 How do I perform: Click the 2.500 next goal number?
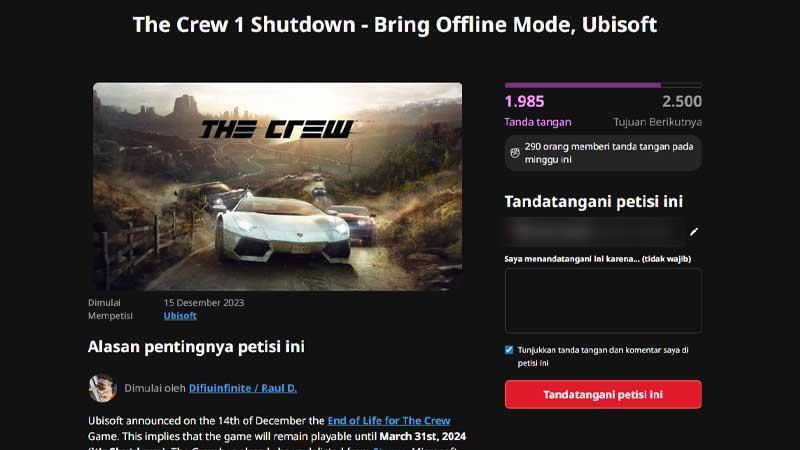[682, 102]
